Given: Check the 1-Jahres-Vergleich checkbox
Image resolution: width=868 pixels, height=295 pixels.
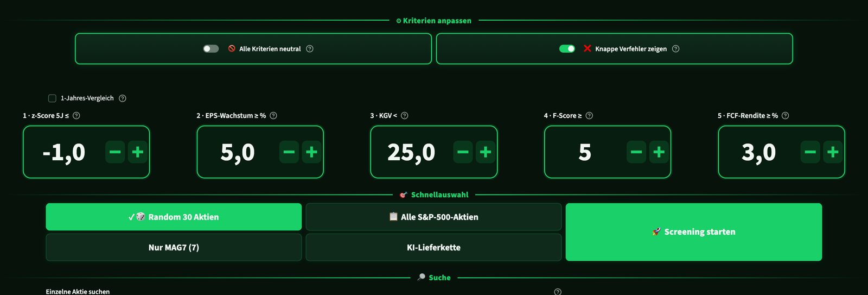Looking at the screenshot, I should [52, 98].
